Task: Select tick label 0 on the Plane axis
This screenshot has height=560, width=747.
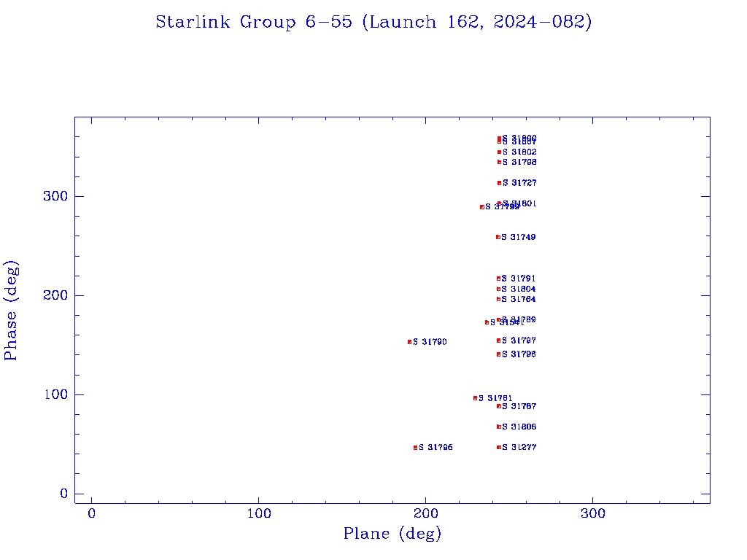Action: pyautogui.click(x=91, y=514)
